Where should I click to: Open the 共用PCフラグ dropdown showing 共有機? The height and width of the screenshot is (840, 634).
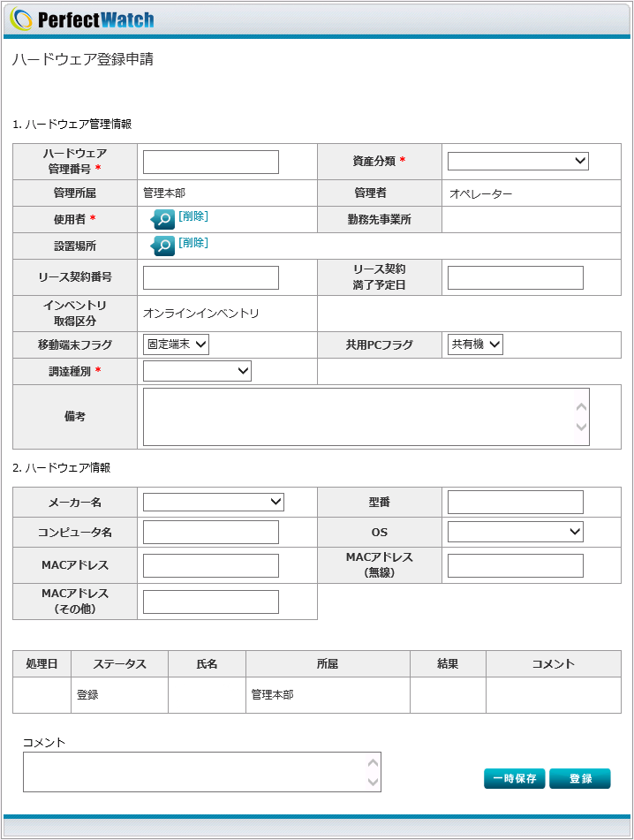click(475, 344)
